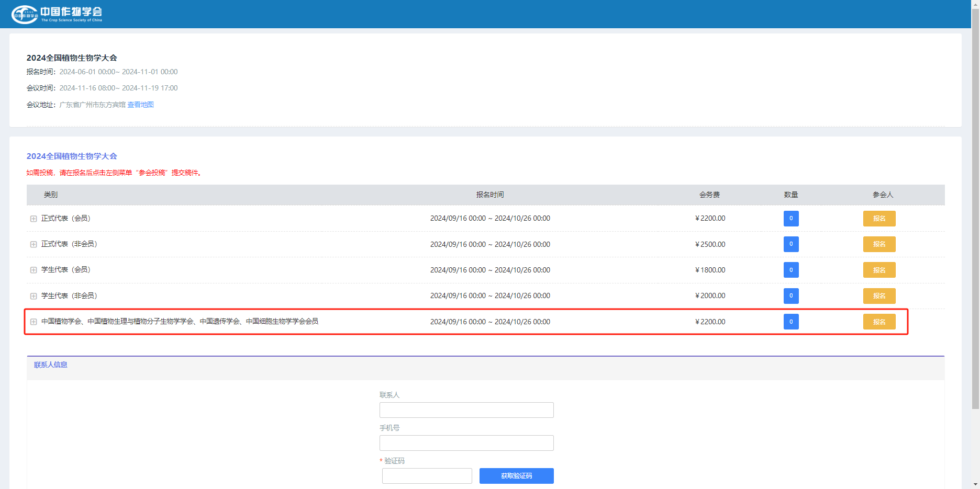
Task: Click quantity box for 学生代表（非会员）
Action: (791, 296)
